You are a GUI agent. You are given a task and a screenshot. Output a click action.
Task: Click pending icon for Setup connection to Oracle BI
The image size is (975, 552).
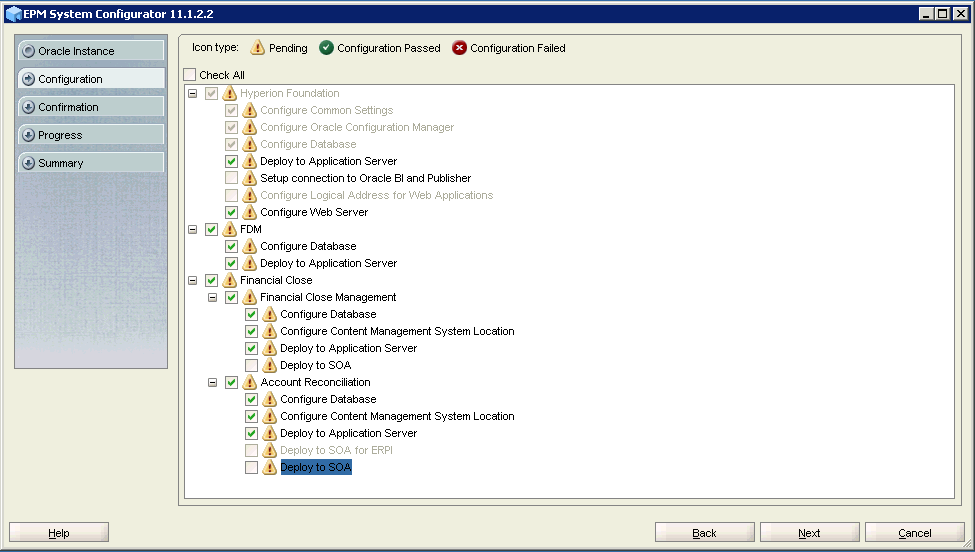click(x=249, y=178)
